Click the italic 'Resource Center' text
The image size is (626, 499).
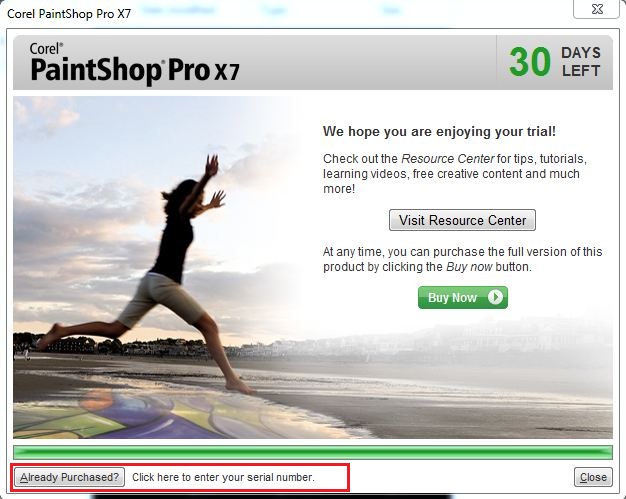(448, 159)
